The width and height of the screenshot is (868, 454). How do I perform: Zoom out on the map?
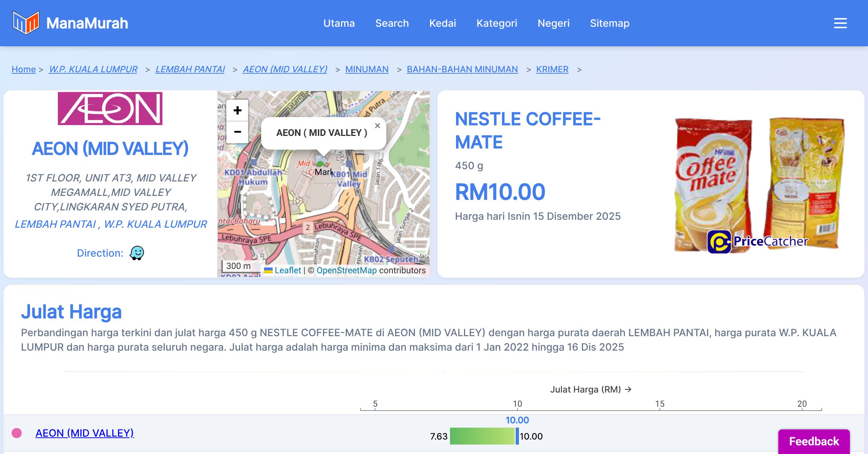click(237, 132)
